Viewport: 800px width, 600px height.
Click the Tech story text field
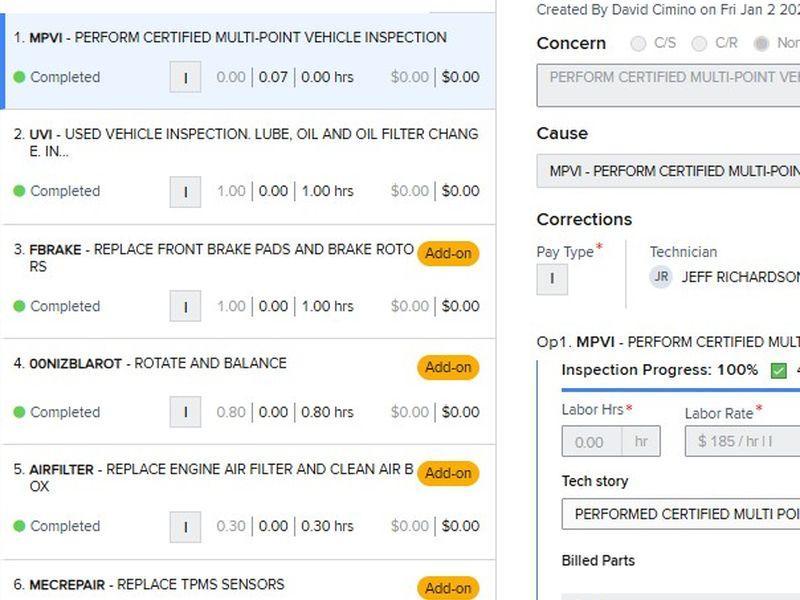click(680, 514)
